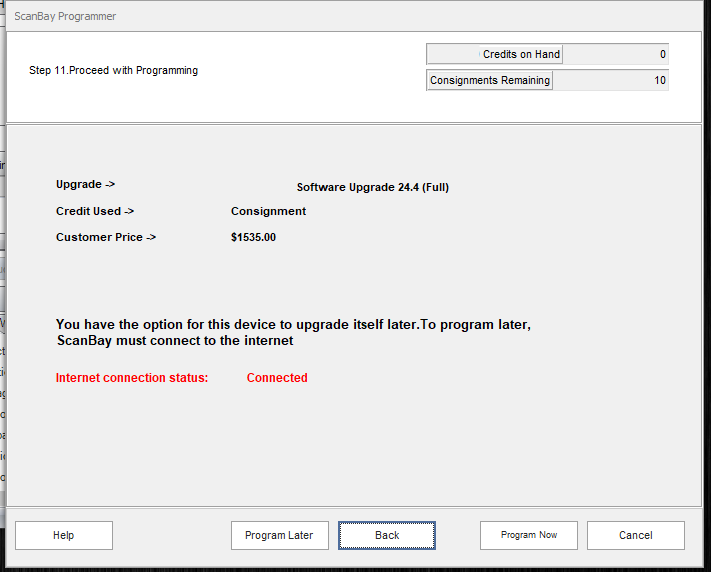Click the $1535.00 price value

click(x=253, y=237)
